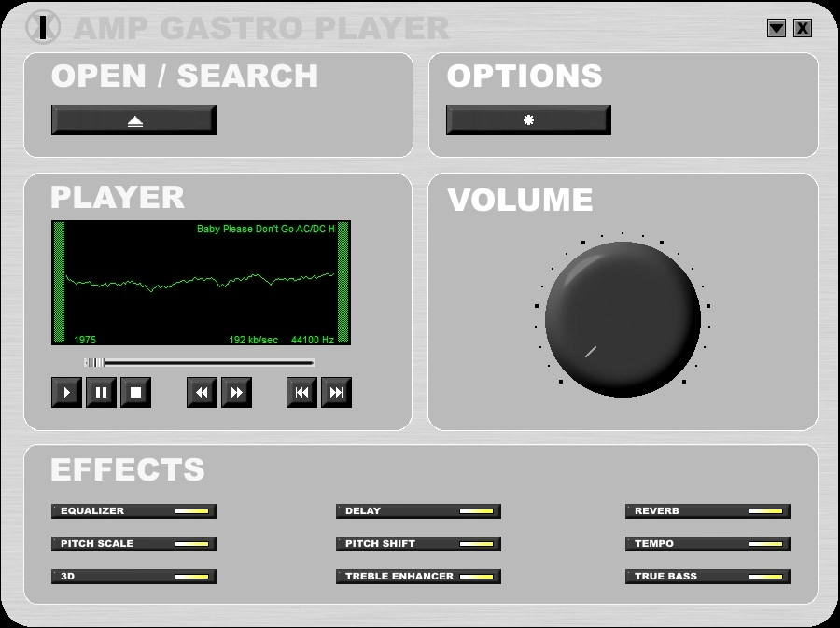Viewport: 840px width, 628px height.
Task: Enable the 3D effect
Action: tap(133, 577)
